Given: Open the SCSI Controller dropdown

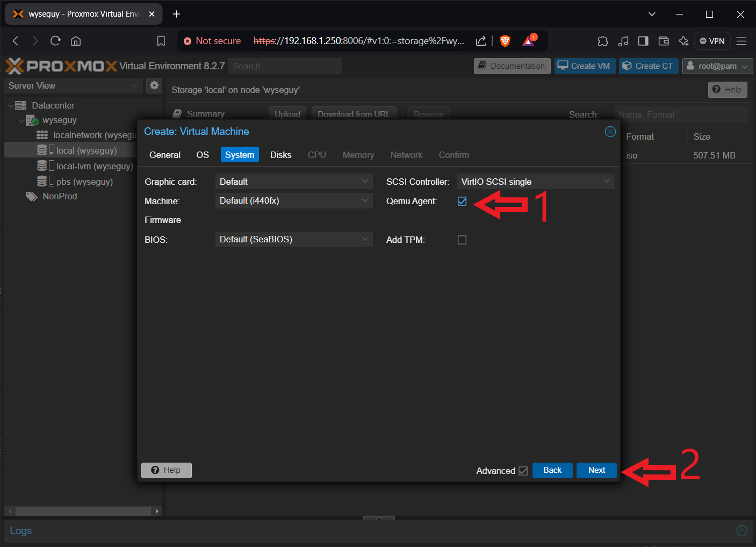Looking at the screenshot, I should (535, 182).
